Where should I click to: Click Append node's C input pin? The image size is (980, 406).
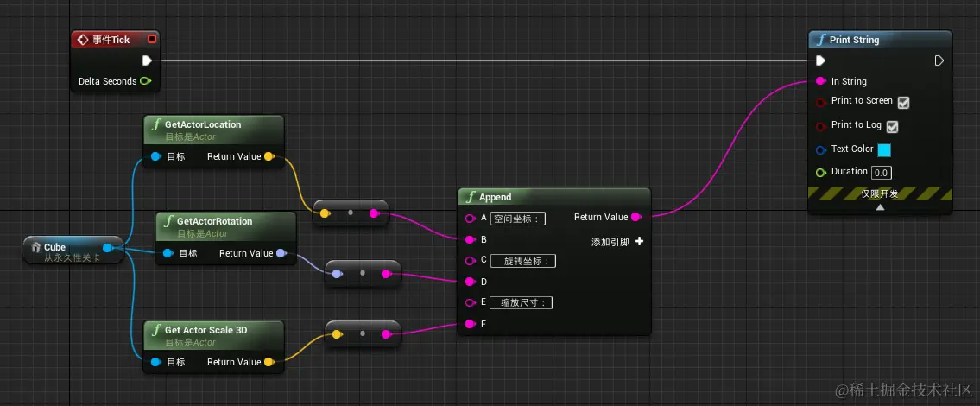[470, 260]
